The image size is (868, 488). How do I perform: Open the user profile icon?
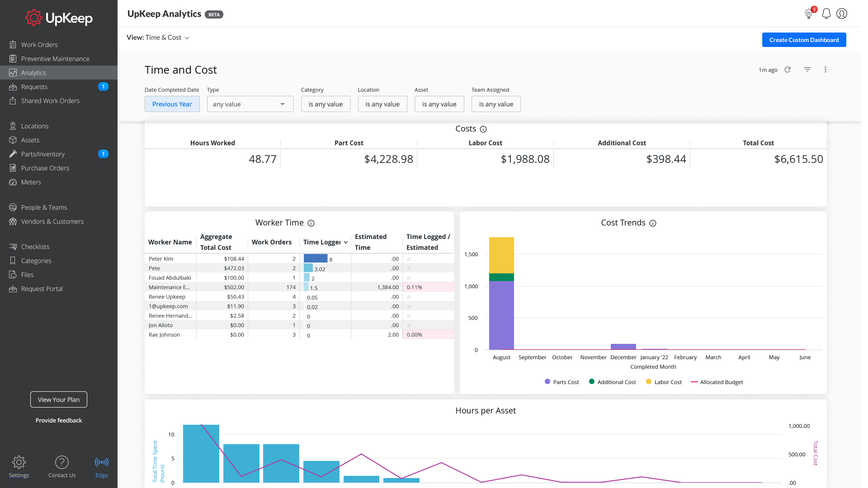(x=841, y=14)
